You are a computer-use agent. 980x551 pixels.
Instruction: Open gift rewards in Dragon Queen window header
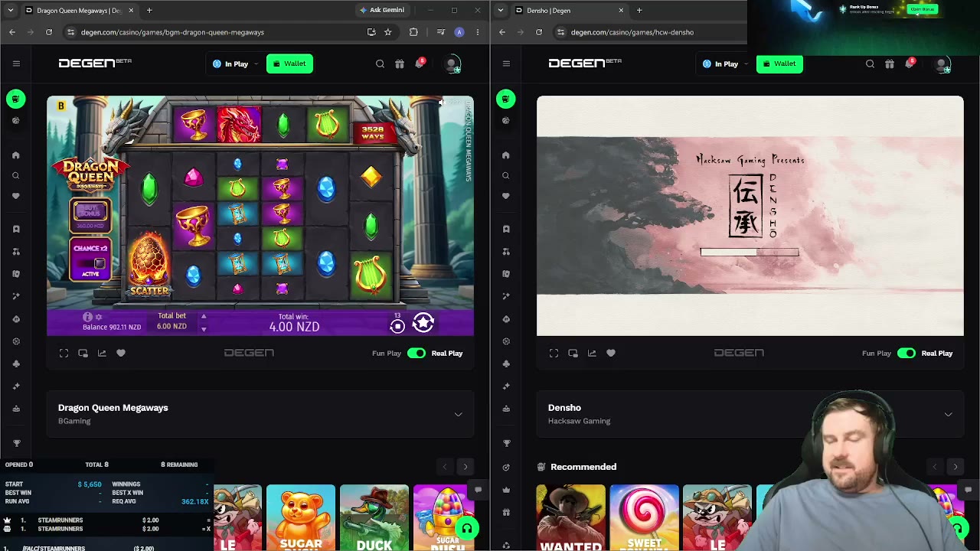point(400,64)
